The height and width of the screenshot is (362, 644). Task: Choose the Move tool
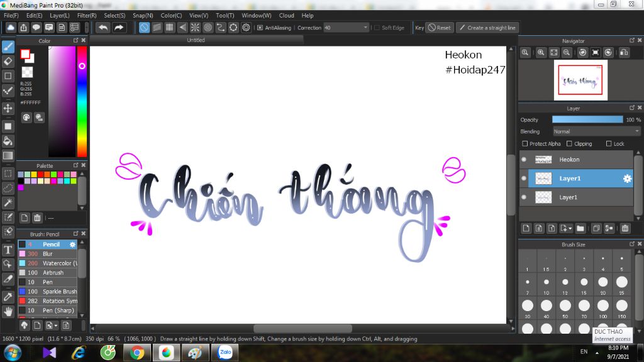click(x=8, y=108)
